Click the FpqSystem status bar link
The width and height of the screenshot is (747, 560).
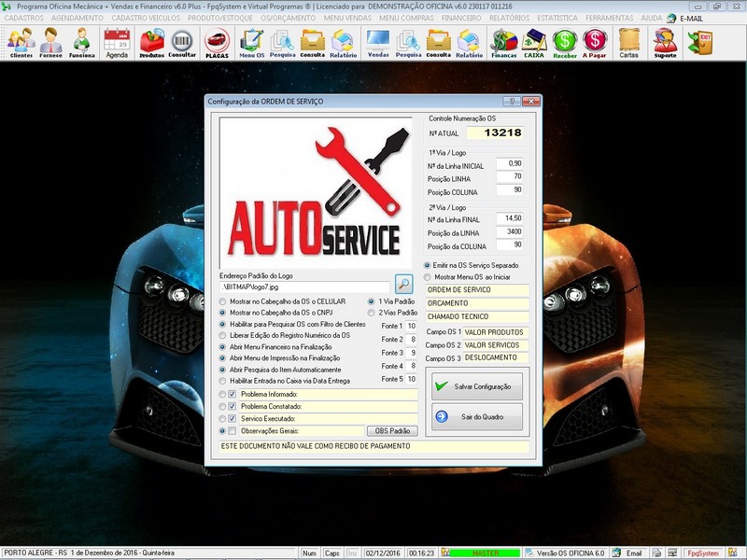pos(703,553)
